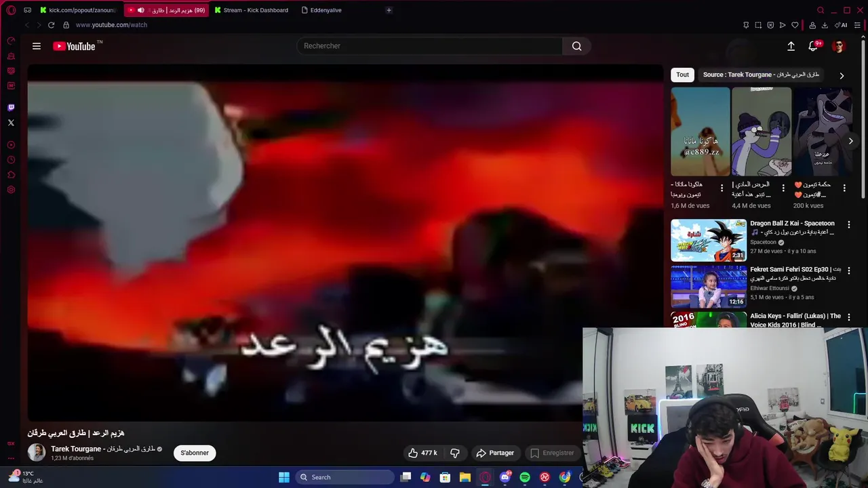Share the video via Partager button

coord(495,453)
